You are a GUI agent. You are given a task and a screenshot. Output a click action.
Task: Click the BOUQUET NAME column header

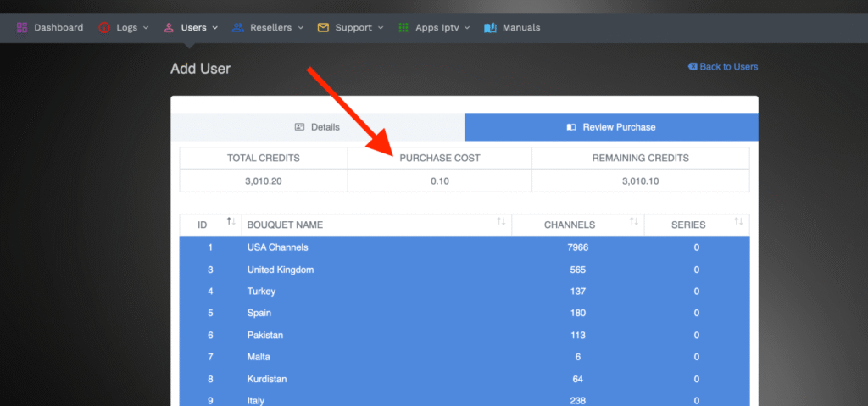376,225
